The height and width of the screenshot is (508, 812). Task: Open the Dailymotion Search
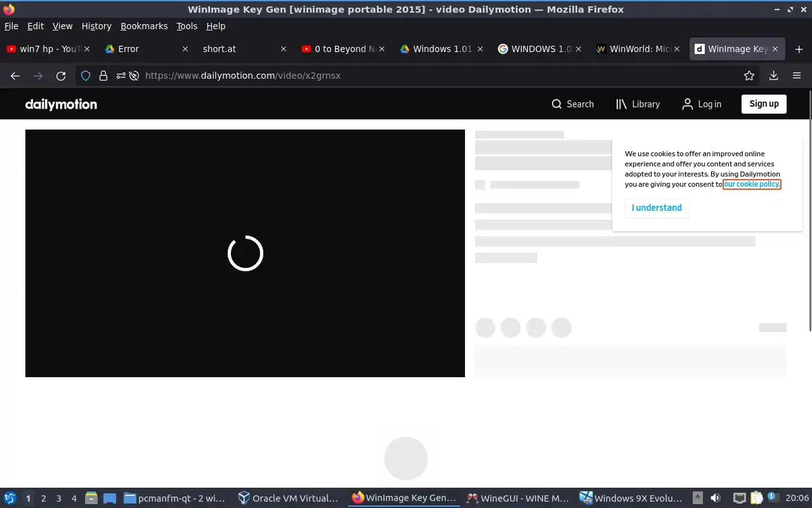(x=573, y=104)
